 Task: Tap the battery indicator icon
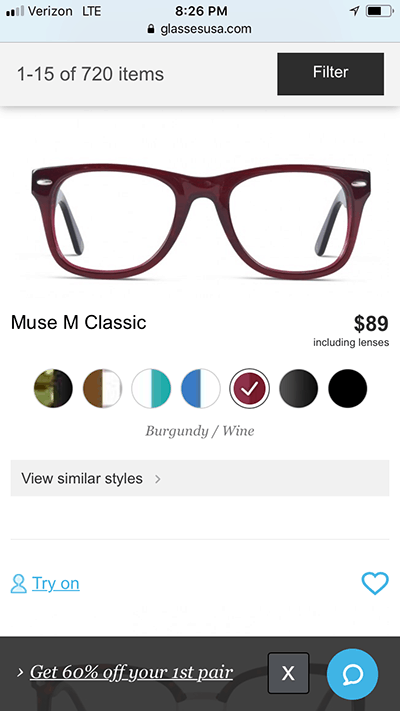tap(380, 11)
